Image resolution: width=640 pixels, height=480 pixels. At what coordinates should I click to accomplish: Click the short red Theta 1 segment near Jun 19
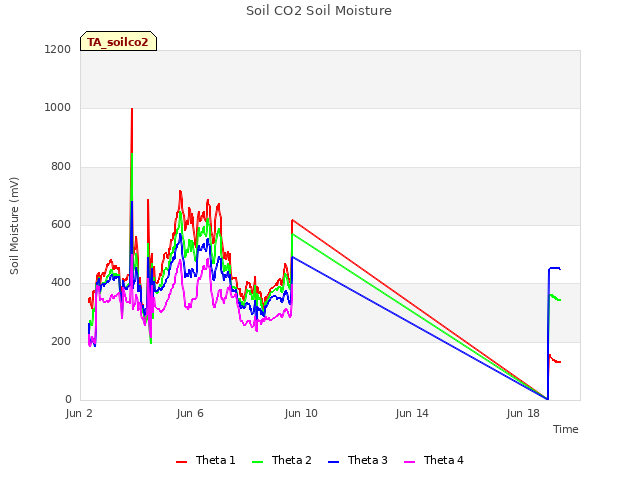[555, 360]
